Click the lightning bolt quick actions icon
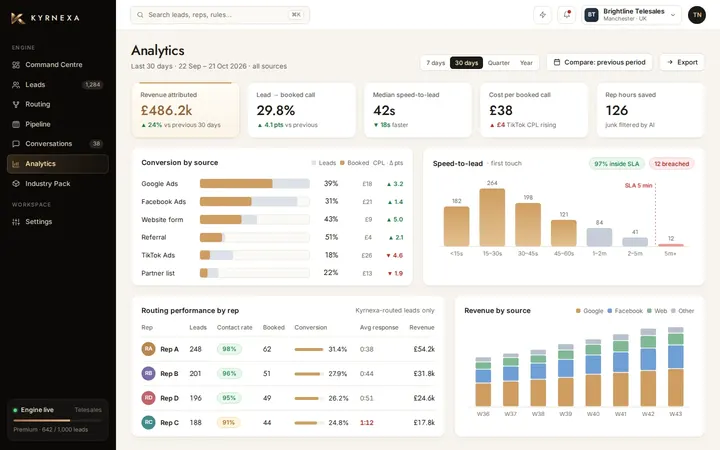 [543, 15]
